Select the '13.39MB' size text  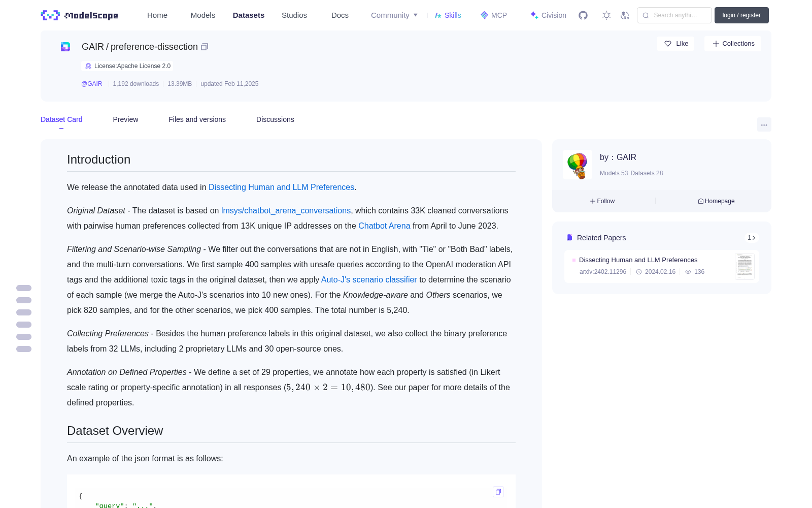(x=180, y=84)
